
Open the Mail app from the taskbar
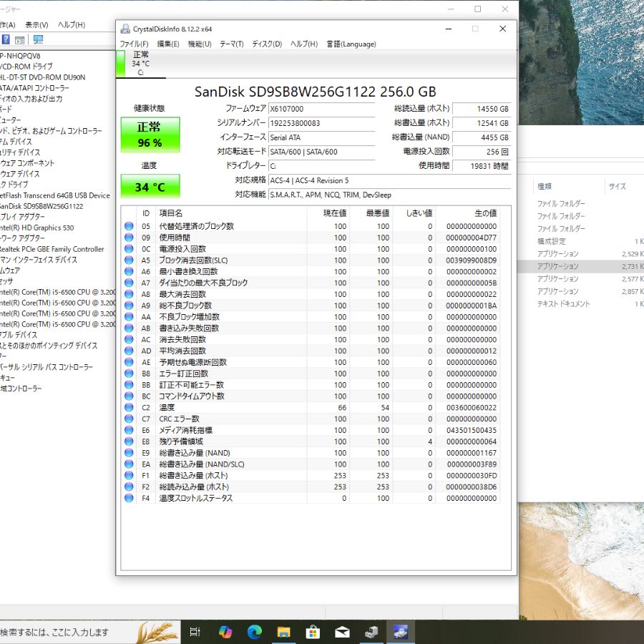(341, 631)
